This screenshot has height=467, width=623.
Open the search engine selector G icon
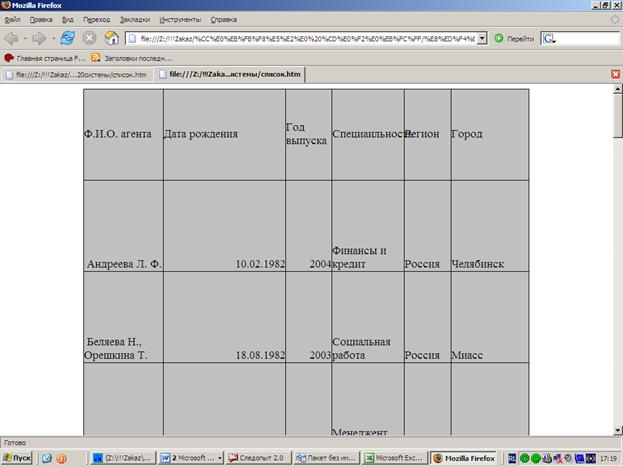click(549, 39)
